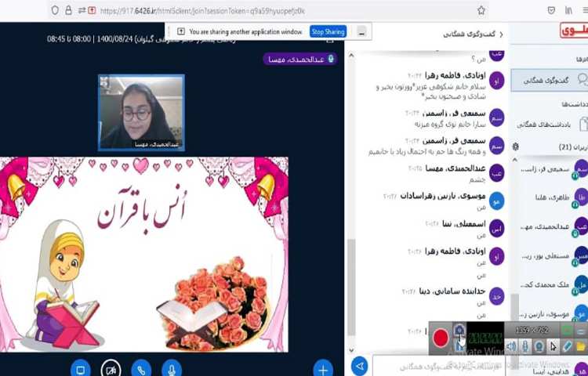Click the chat panel scrollbar thumb
The height and width of the screenshot is (376, 588).
click(351, 287)
